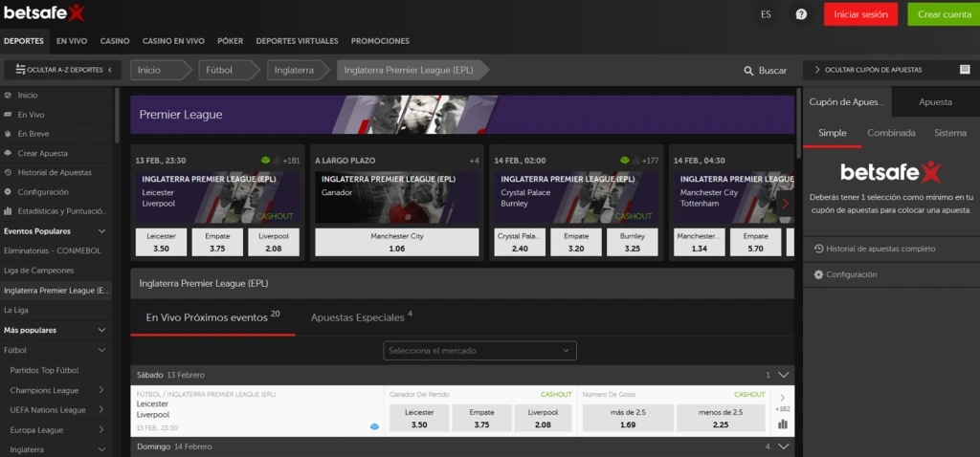
Task: Bet on Liverpool at 2.08 in match row
Action: click(x=544, y=419)
